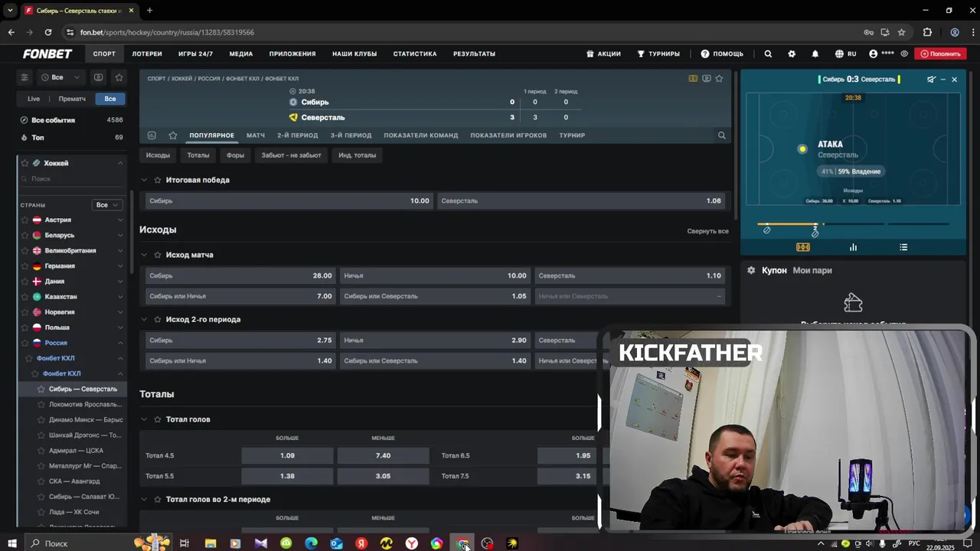Favorite the Итоговая победа market

tap(158, 180)
